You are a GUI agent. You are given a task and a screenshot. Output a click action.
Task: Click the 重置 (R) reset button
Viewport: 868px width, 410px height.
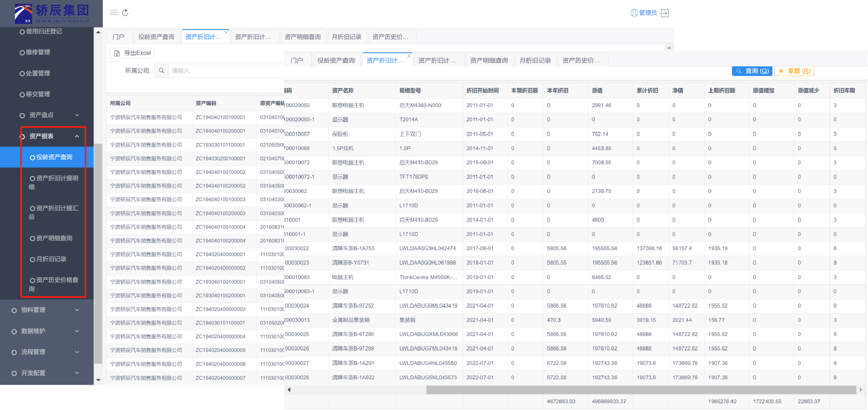[795, 71]
